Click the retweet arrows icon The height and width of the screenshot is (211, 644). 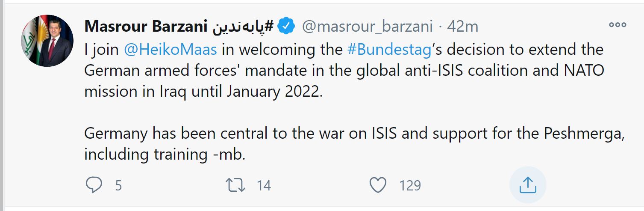tap(235, 185)
